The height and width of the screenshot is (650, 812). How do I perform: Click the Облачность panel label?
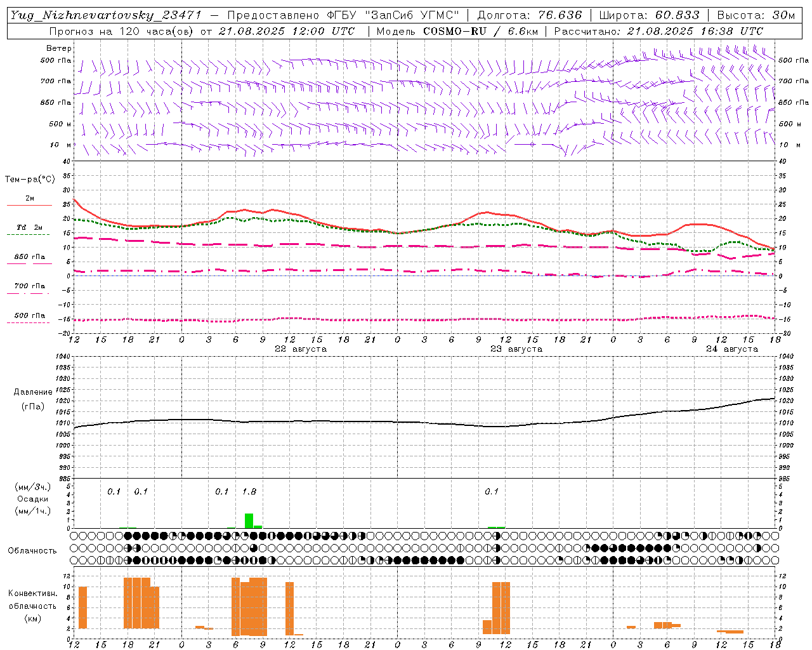[x=32, y=551]
